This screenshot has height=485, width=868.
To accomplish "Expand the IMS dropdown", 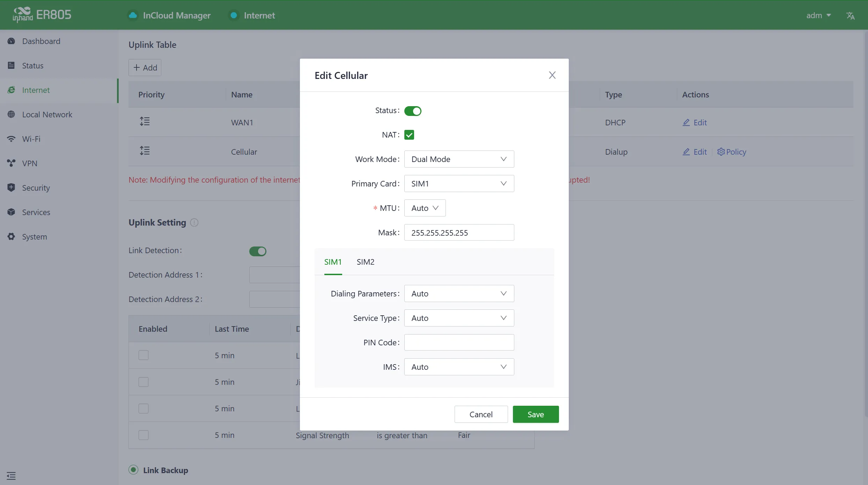I will click(x=459, y=367).
